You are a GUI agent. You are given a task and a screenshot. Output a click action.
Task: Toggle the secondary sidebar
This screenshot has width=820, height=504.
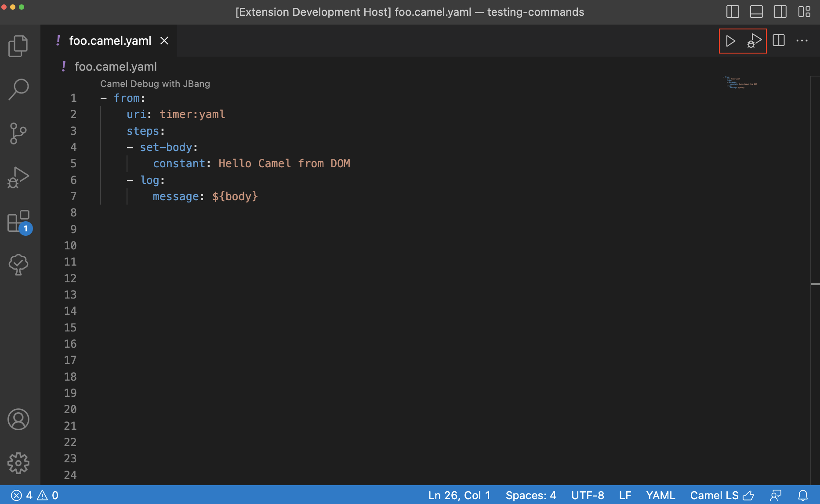tap(780, 12)
